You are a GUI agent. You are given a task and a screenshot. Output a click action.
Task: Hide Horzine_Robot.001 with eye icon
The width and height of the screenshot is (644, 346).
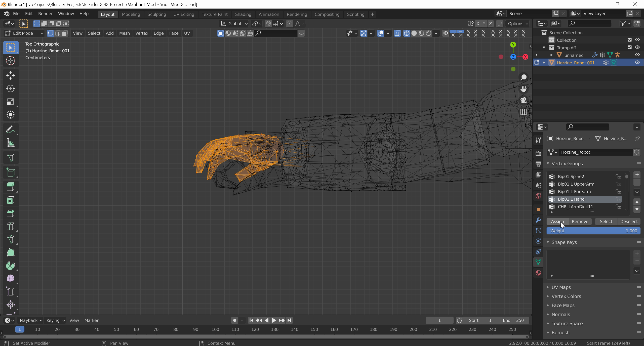point(637,63)
